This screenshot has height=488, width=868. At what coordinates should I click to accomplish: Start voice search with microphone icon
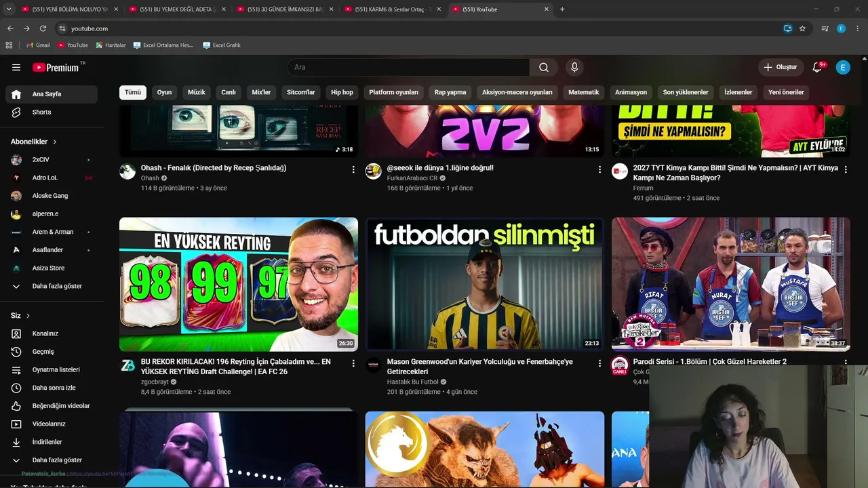[x=574, y=67]
